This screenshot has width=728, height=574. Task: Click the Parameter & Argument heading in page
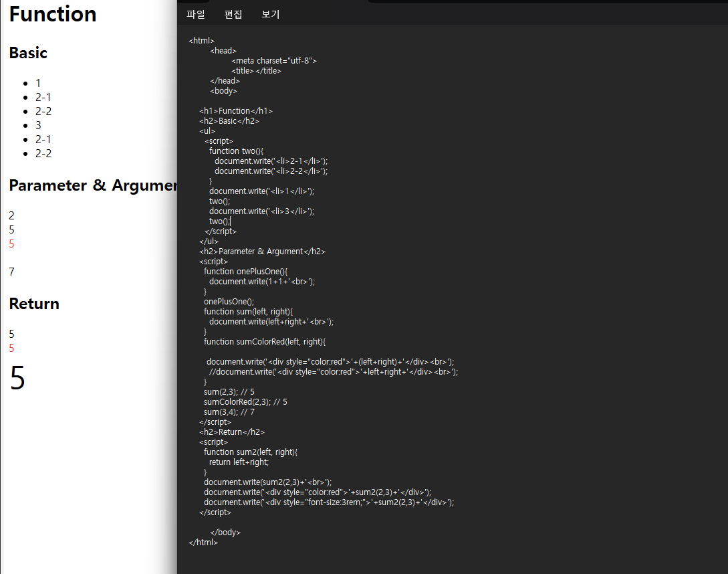[93, 185]
